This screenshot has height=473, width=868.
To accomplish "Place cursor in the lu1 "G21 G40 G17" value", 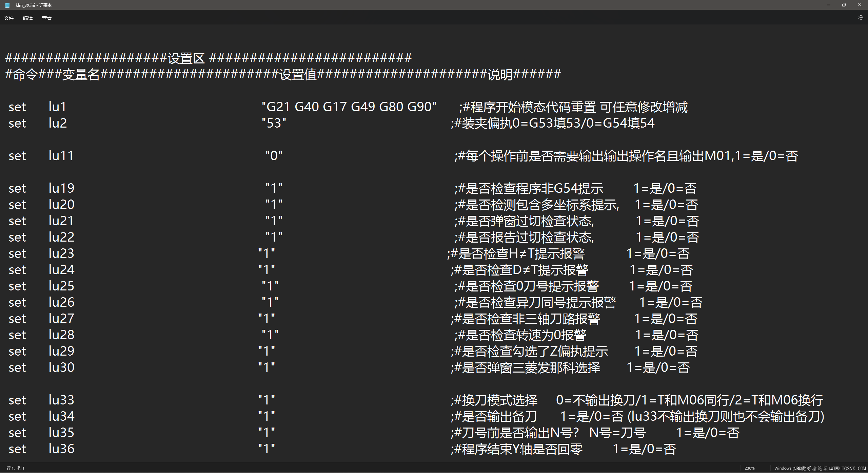I will [349, 107].
